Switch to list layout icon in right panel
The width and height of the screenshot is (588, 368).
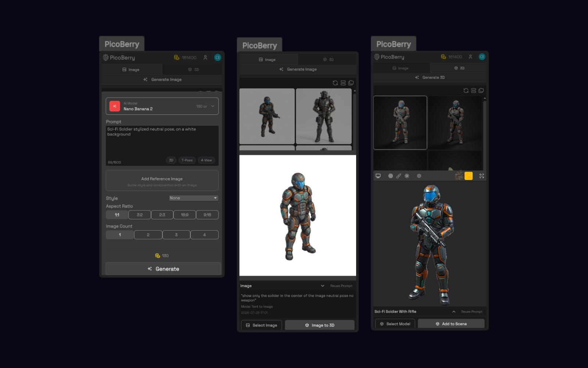[x=474, y=91]
